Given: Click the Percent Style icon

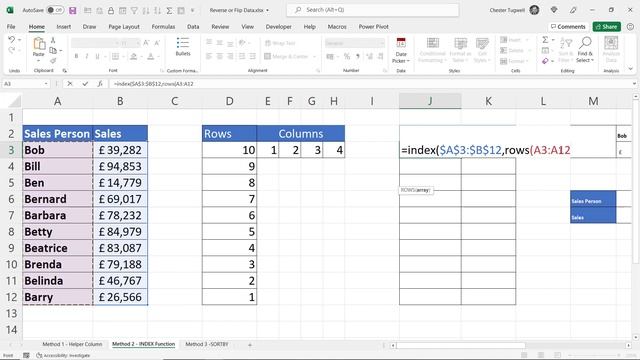Looking at the screenshot, I should 347,56.
